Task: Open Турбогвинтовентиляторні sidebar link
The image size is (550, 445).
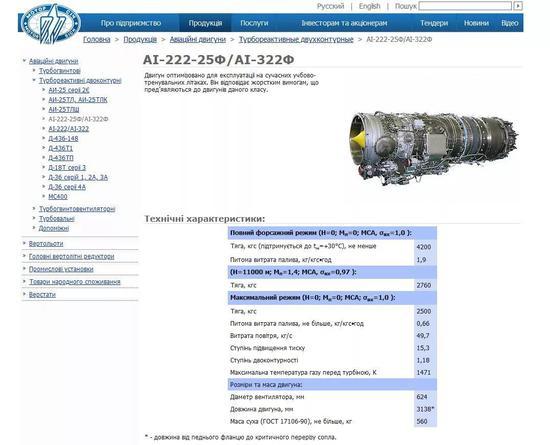Action: [77, 209]
